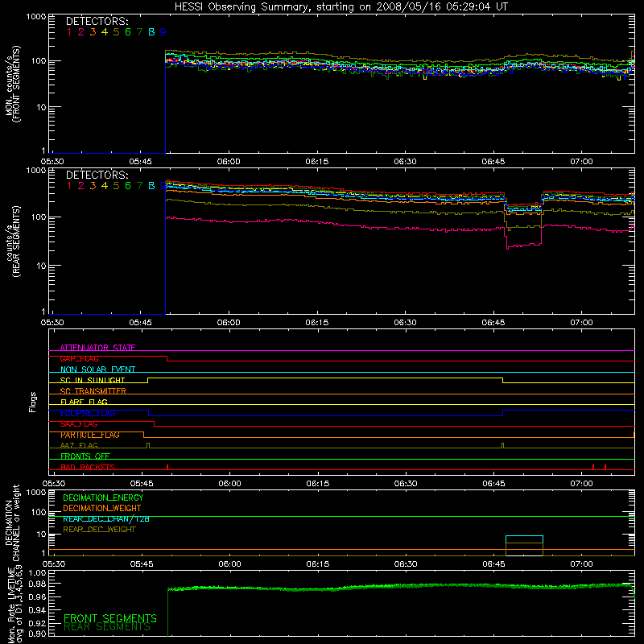Click the SC_TRANSMITTER flag label
644x644 pixels.
93,390
